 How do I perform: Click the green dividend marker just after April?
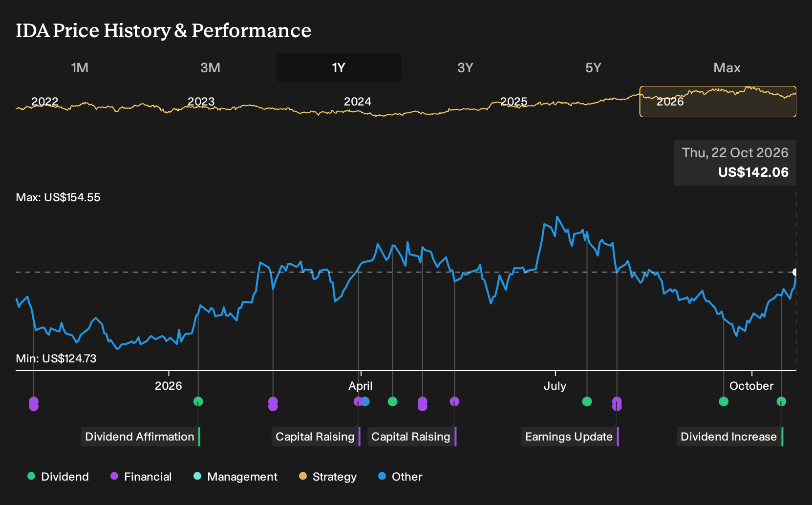coord(392,401)
